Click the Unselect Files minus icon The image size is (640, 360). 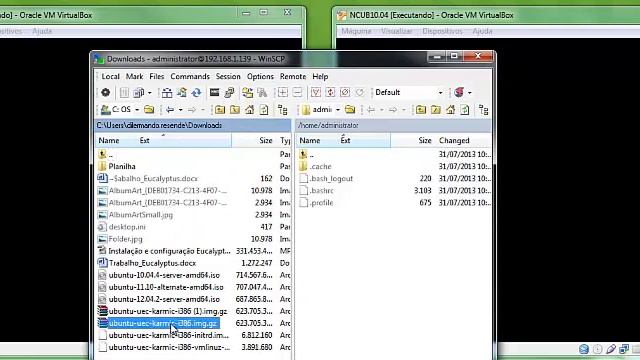(x=297, y=93)
